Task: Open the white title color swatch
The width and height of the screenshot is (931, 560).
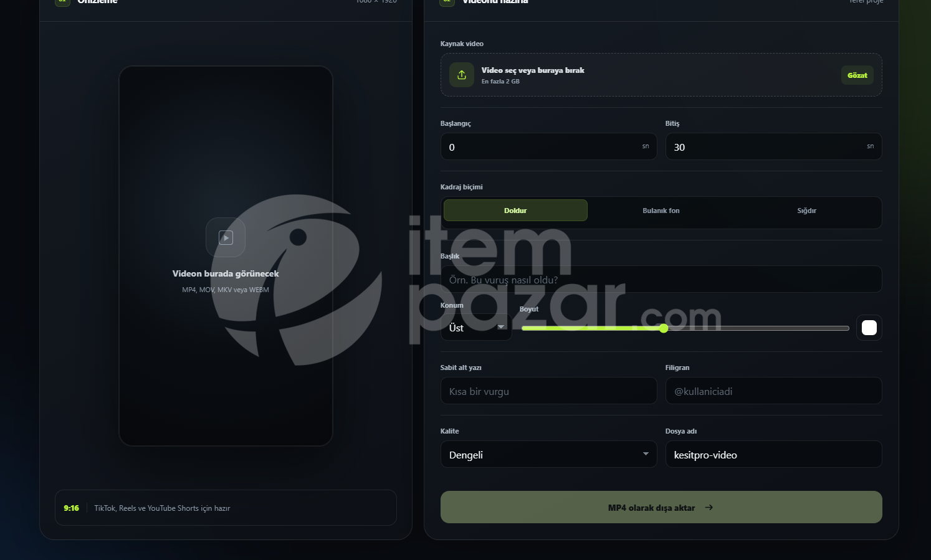Action: [869, 328]
